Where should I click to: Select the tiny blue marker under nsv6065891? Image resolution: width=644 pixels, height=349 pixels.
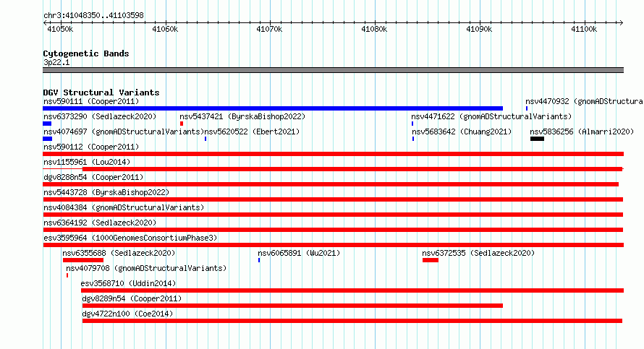259,260
